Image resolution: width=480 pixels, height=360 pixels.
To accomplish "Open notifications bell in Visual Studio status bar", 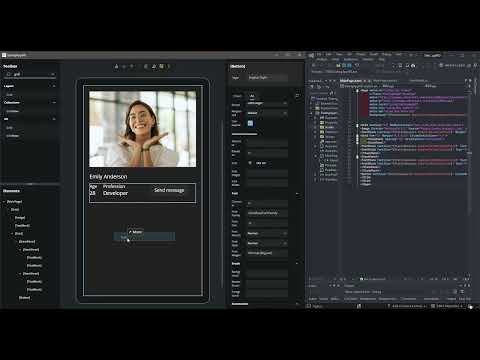I will [471, 306].
